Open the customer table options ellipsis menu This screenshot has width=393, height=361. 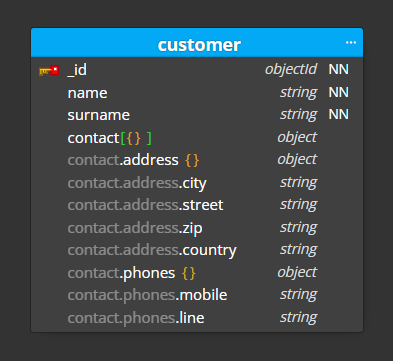click(x=351, y=43)
